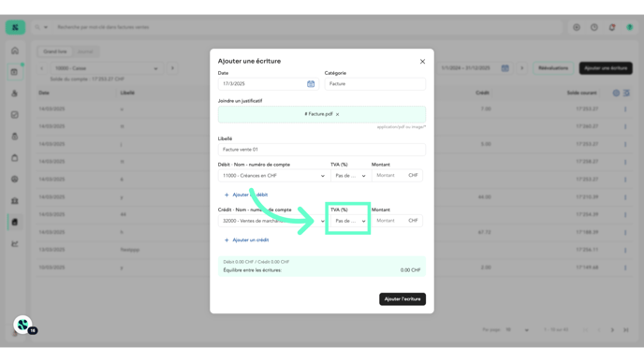Select the active ledger icon in sidebar
The width and height of the screenshot is (644, 362).
coord(15,222)
